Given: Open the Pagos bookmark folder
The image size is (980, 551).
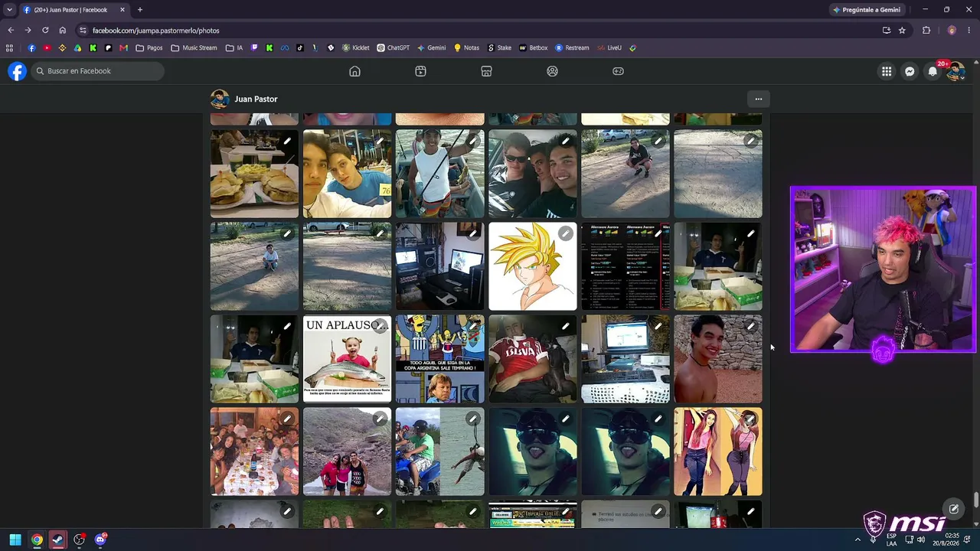Looking at the screenshot, I should [x=149, y=47].
